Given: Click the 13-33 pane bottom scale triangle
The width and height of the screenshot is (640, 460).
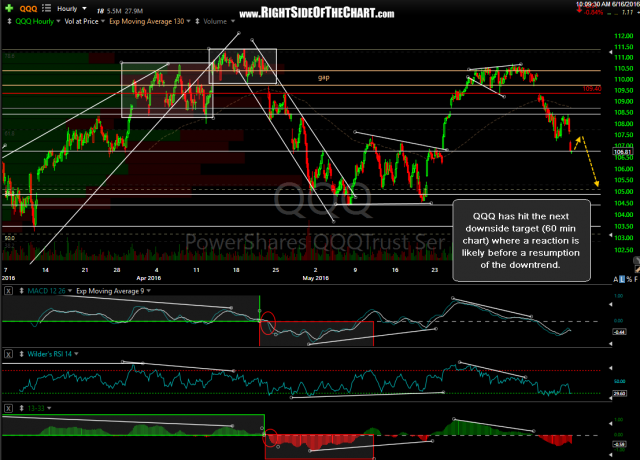Looking at the screenshot, I should pyautogui.click(x=611, y=454).
